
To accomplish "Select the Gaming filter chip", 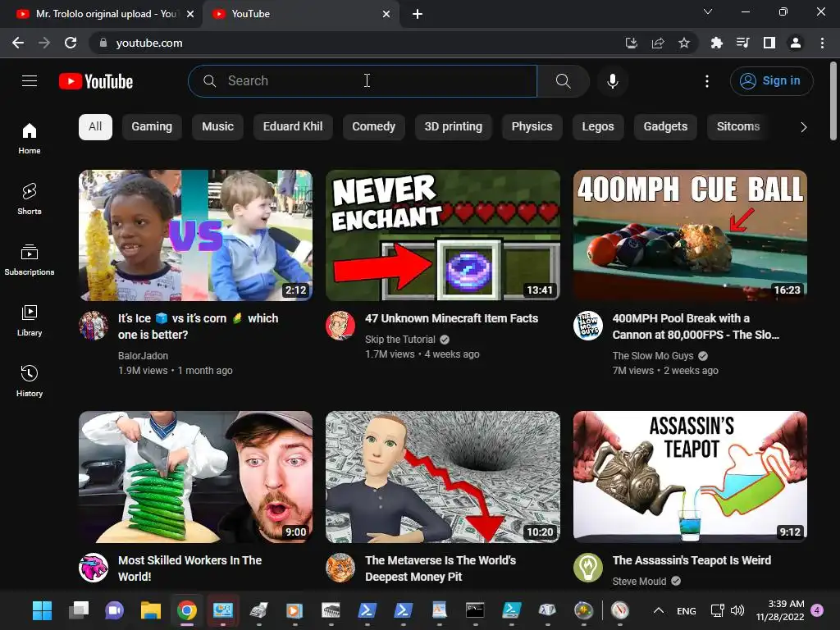I will [152, 127].
